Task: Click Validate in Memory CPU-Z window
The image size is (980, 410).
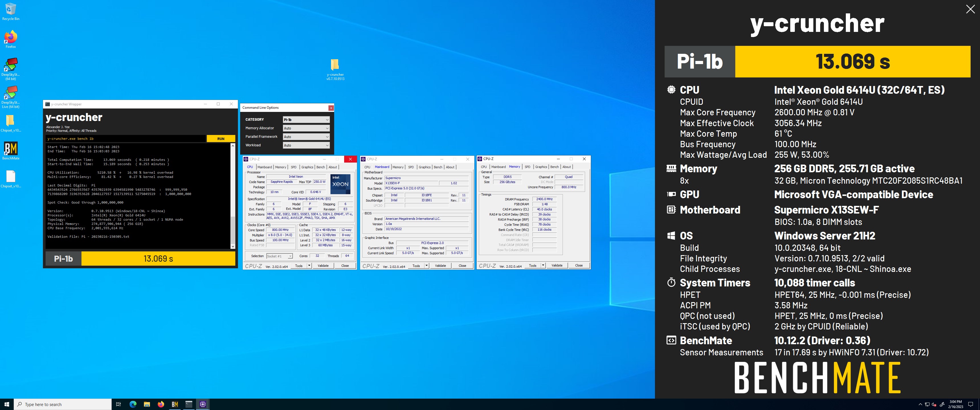Action: [557, 265]
